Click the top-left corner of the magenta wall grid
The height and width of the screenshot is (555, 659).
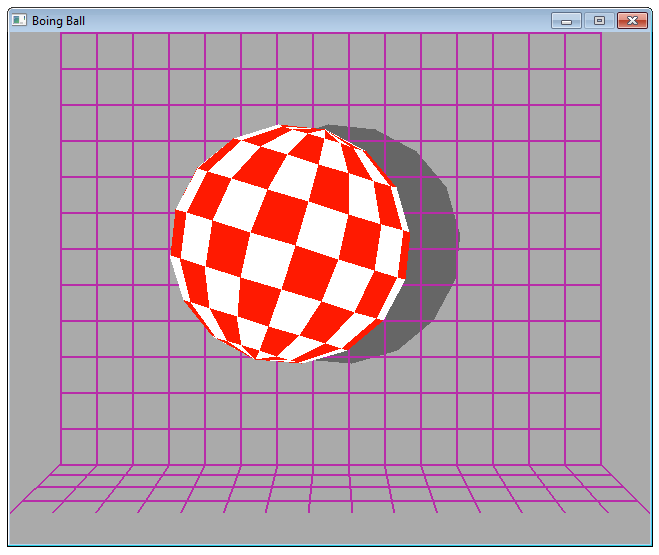[x=62, y=34]
